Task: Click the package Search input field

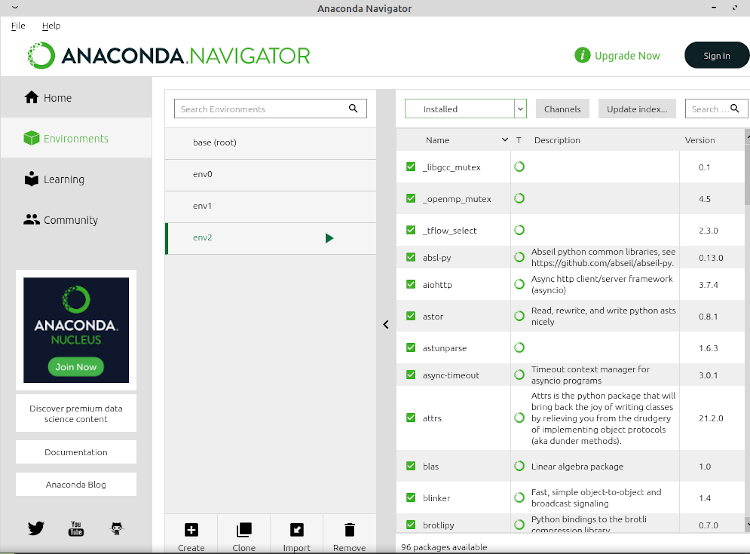Action: click(x=717, y=109)
